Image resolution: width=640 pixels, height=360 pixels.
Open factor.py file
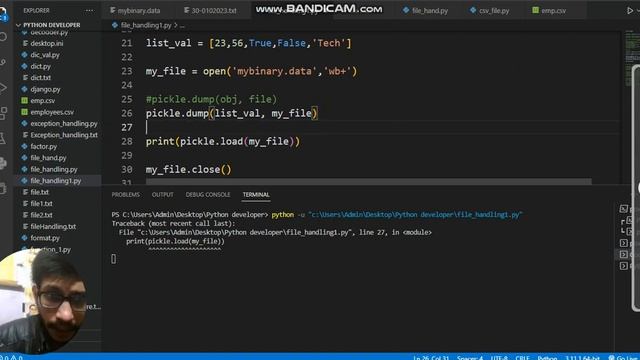point(44,146)
